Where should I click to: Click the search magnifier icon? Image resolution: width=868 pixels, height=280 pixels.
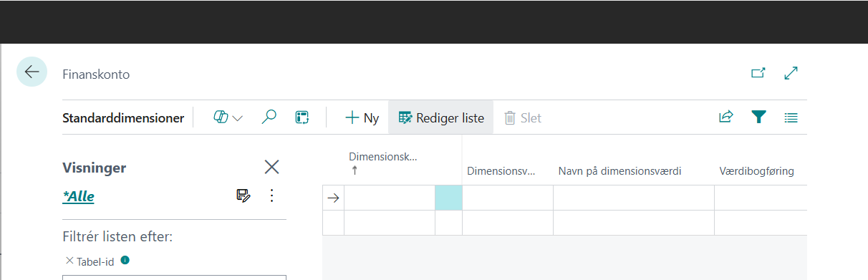[269, 117]
